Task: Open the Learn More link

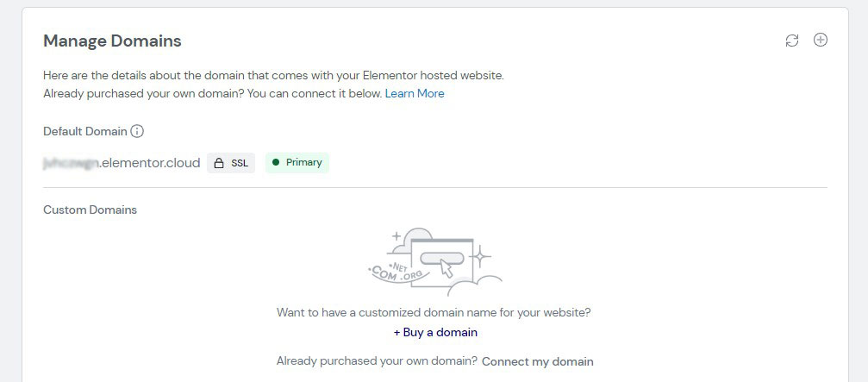Action: point(415,94)
